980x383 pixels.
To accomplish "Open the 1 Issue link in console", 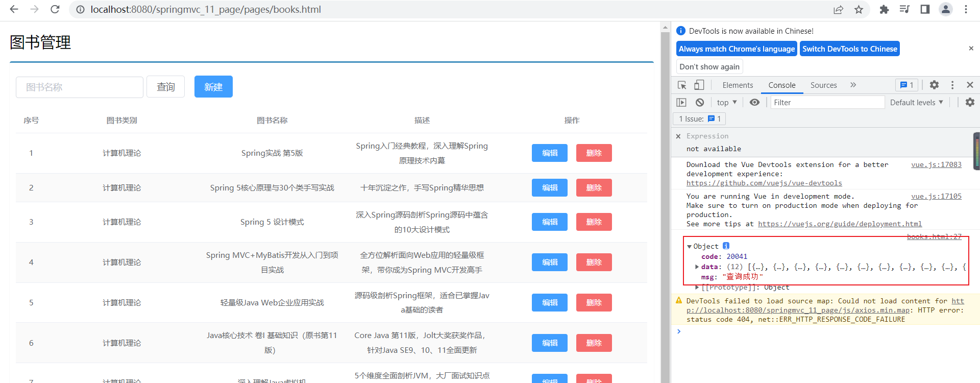I will (x=699, y=119).
